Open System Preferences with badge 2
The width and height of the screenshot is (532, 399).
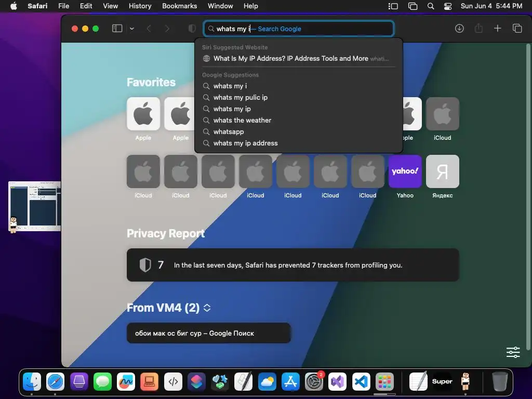314,381
